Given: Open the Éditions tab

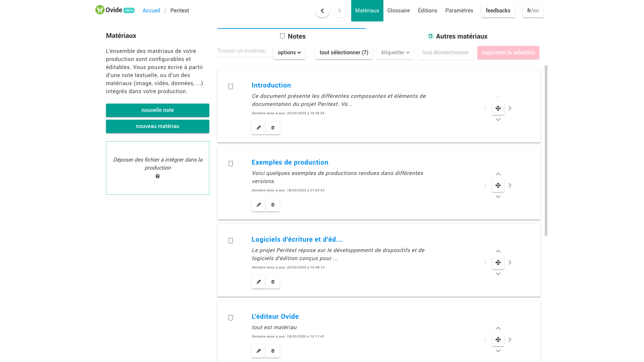Looking at the screenshot, I should pos(428,11).
